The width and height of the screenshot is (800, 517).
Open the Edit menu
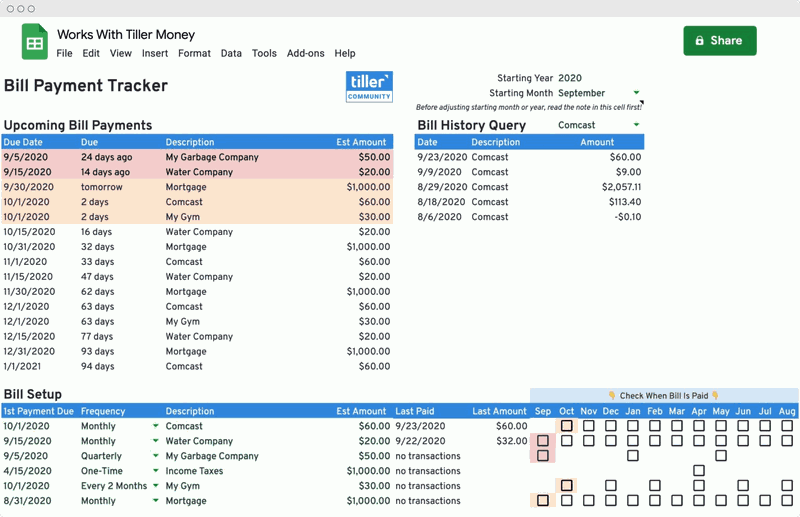pos(91,53)
